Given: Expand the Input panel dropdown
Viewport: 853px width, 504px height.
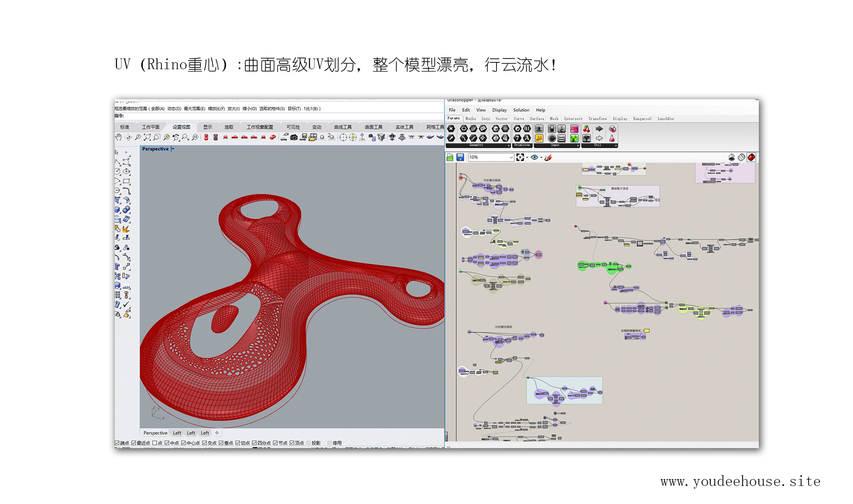Looking at the screenshot, I should click(x=578, y=146).
